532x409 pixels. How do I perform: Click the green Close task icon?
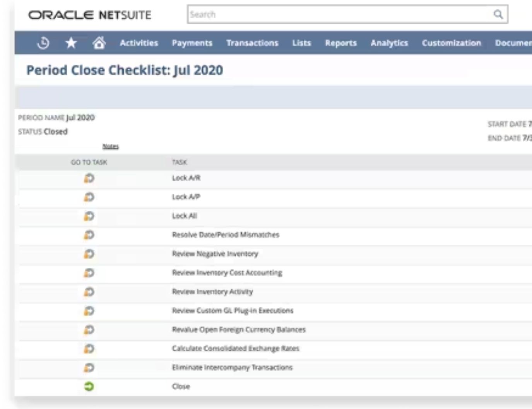(x=89, y=387)
